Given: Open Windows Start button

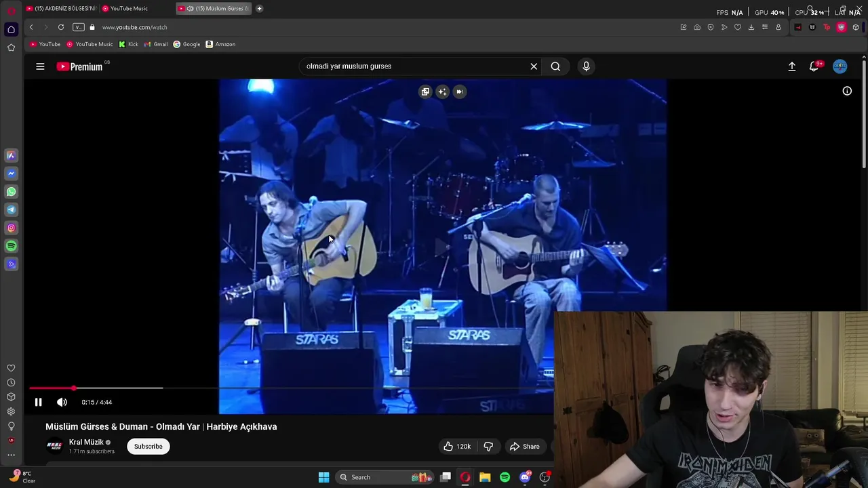Looking at the screenshot, I should click(323, 477).
